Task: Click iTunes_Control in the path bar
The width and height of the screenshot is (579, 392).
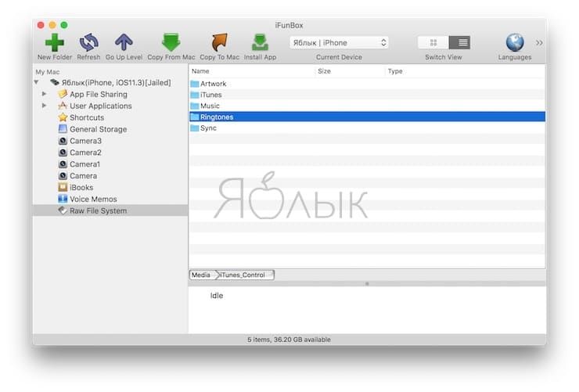Action: coord(243,275)
